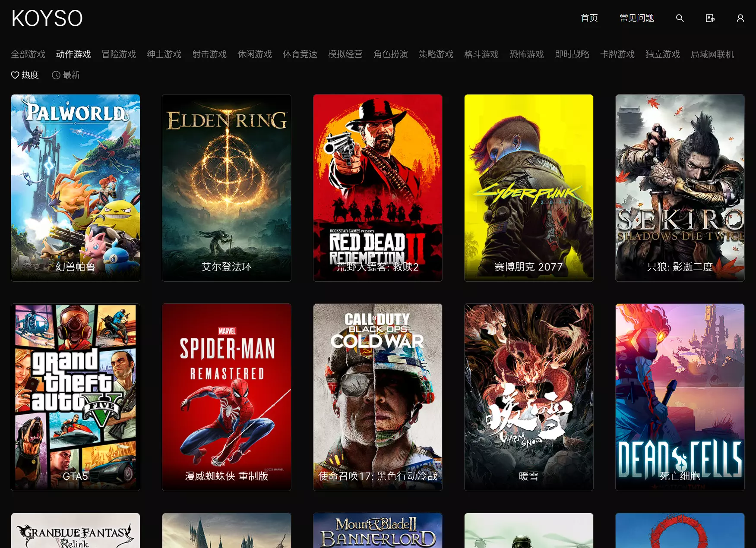
Task: Open the 局域网联机 category
Action: click(x=712, y=54)
